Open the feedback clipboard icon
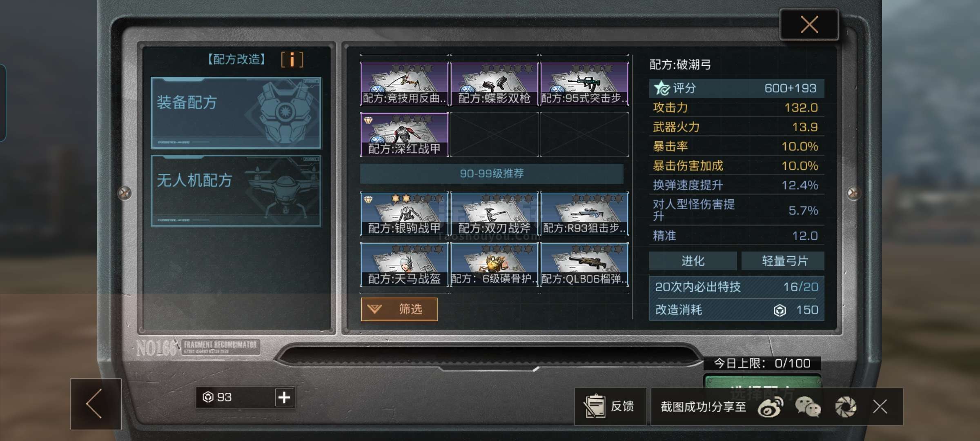This screenshot has width=980, height=441. click(x=594, y=406)
